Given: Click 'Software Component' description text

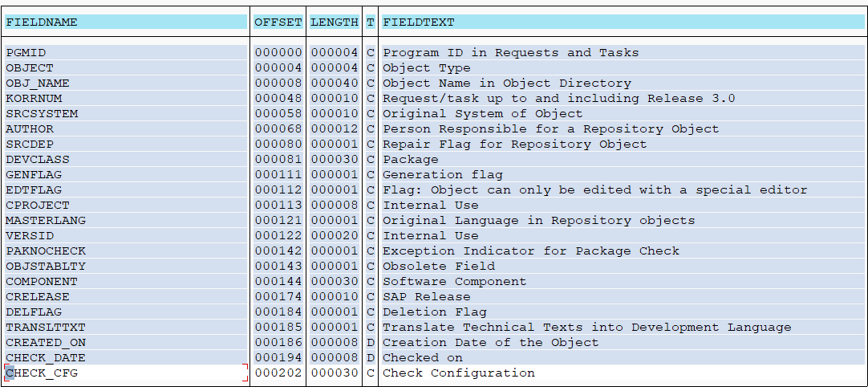Looking at the screenshot, I should pos(454,282).
